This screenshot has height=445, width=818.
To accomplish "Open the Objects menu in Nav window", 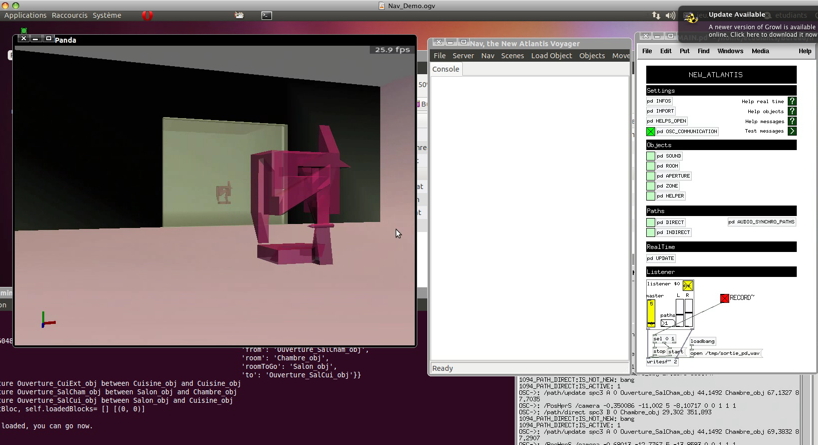I will pyautogui.click(x=592, y=56).
